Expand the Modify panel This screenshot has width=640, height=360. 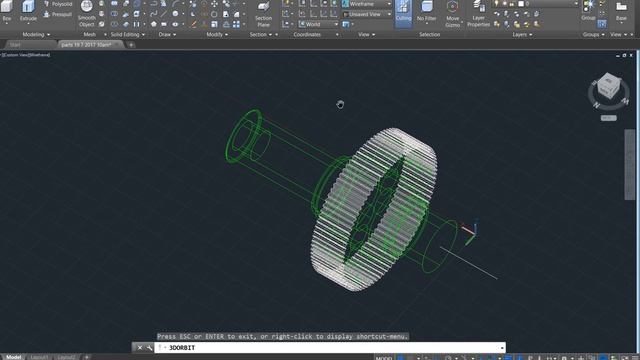point(217,35)
